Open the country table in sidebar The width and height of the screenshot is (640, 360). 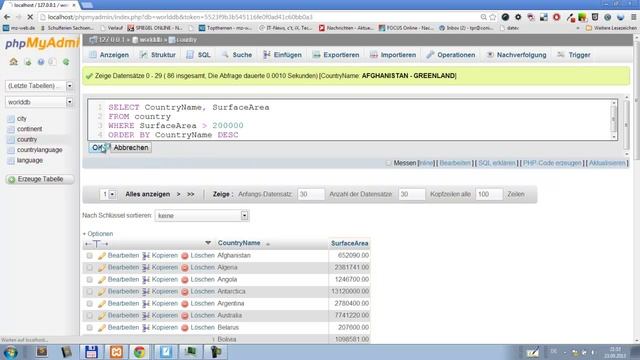point(27,140)
